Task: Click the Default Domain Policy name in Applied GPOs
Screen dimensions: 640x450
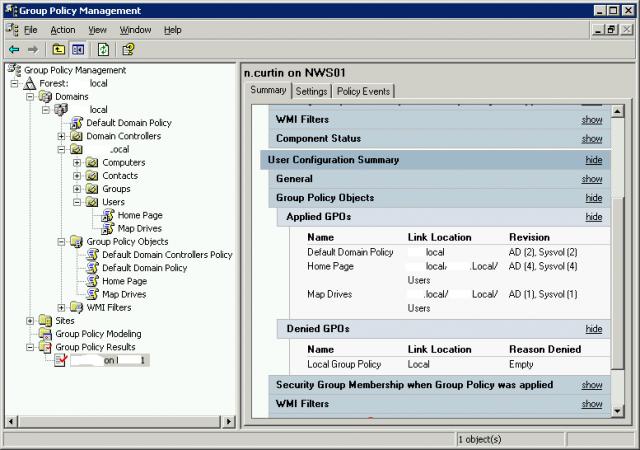Action: pyautogui.click(x=350, y=252)
